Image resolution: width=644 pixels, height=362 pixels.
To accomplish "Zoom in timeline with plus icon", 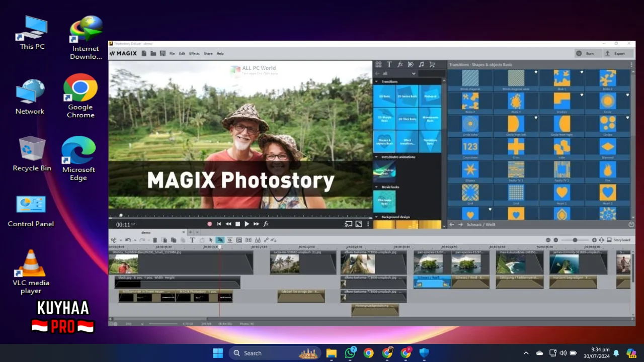I will pos(594,240).
